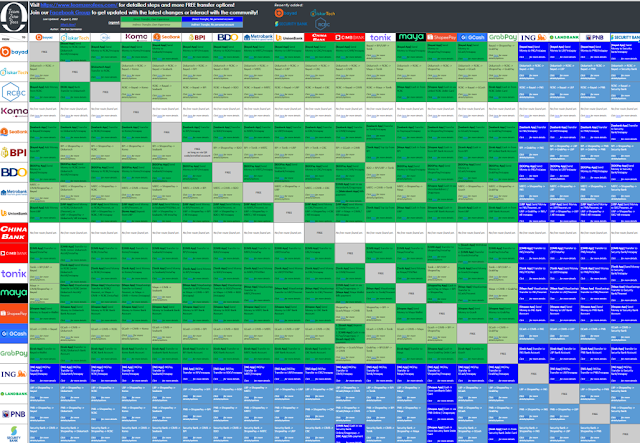This screenshot has width=640, height=443.
Task: Click the CIMB Bank row header logo
Action: click(14, 253)
